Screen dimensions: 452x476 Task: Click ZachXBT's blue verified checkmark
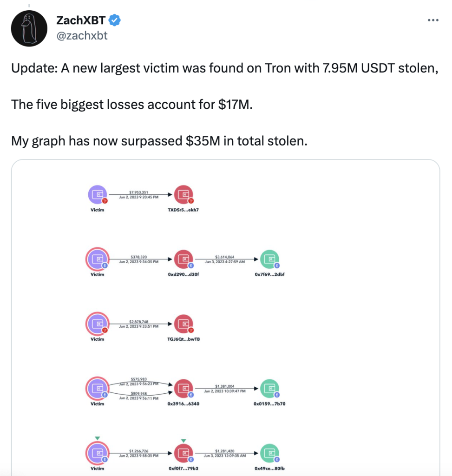(114, 20)
